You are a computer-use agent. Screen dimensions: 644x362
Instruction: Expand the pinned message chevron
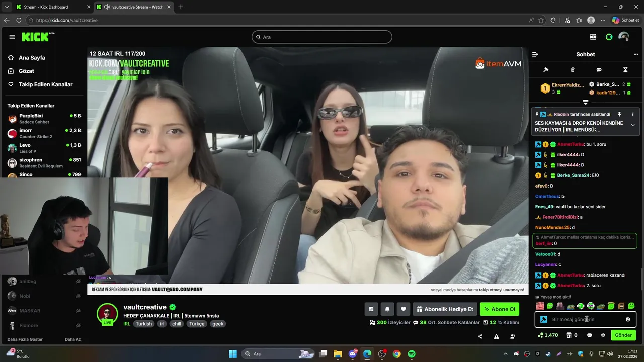633,125
